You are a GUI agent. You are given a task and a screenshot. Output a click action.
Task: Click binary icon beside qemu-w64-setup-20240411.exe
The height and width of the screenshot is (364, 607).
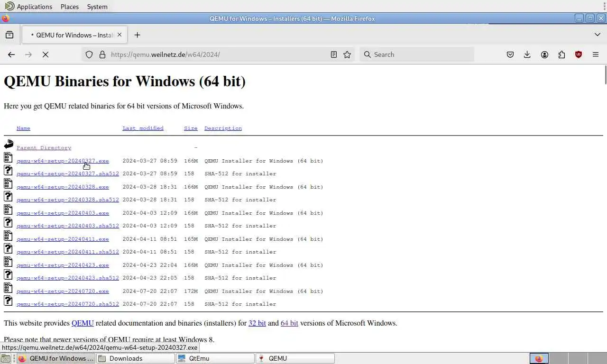8,236
